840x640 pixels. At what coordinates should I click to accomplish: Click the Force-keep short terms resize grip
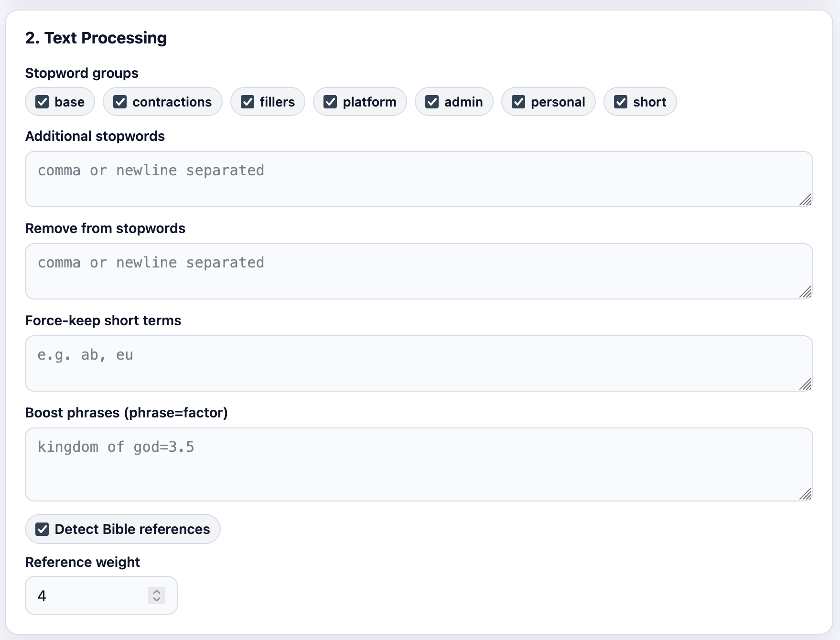(806, 384)
